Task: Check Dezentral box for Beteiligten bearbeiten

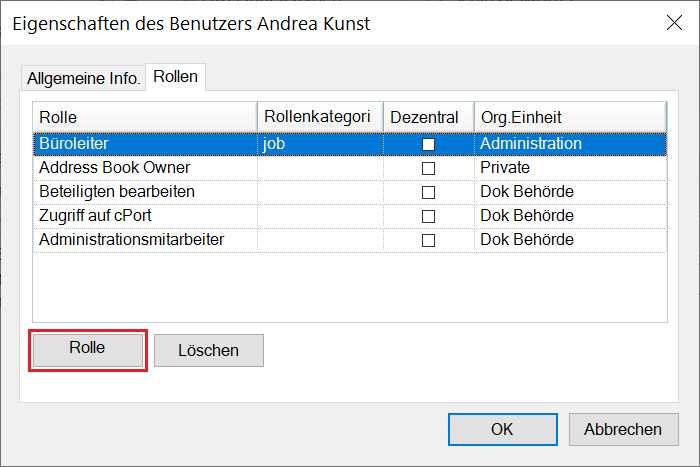Action: click(428, 192)
